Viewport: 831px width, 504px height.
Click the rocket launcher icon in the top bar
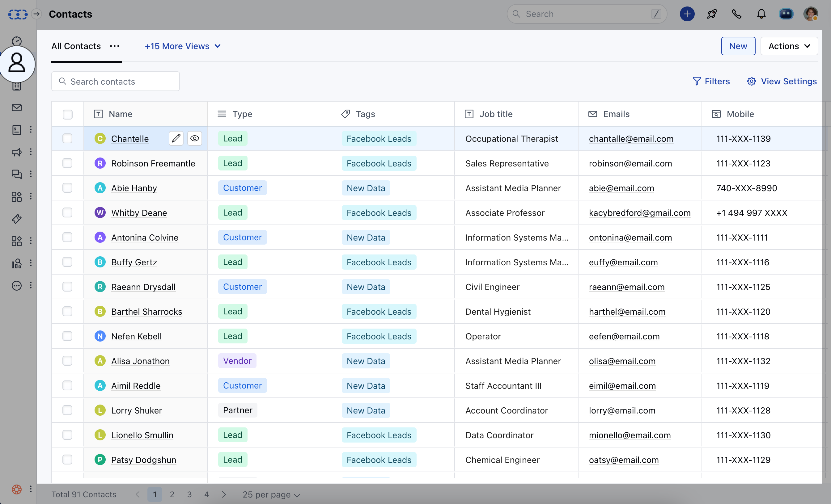tap(712, 14)
